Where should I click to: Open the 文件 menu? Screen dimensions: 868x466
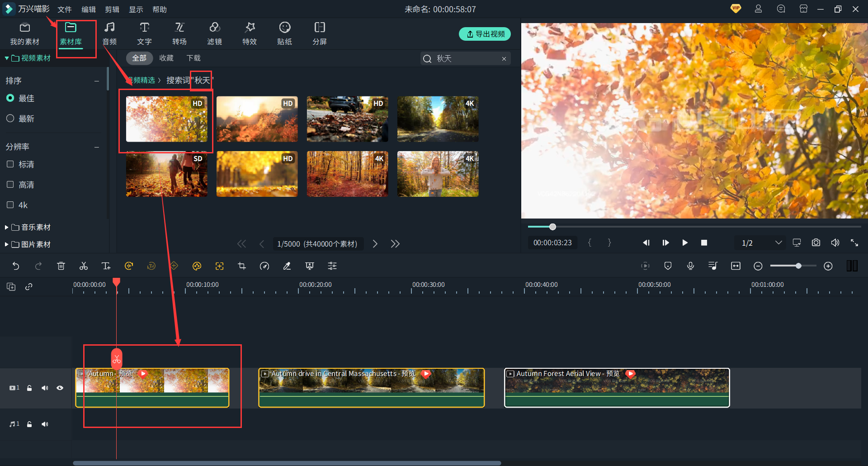(x=65, y=10)
